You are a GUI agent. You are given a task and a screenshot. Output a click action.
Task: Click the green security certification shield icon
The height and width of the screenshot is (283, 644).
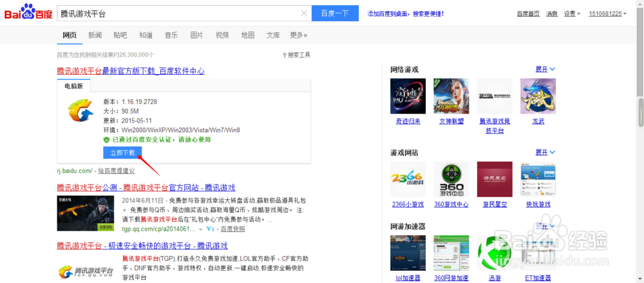click(106, 140)
